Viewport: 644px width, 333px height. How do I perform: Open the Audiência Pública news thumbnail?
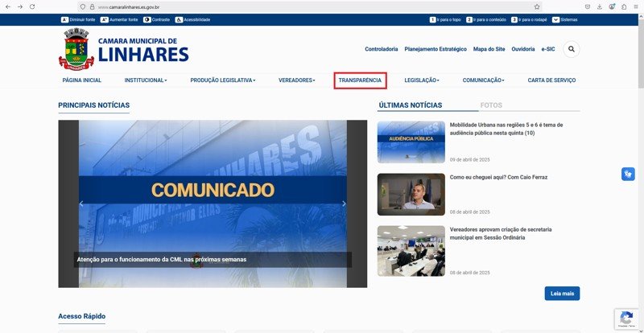tap(411, 142)
